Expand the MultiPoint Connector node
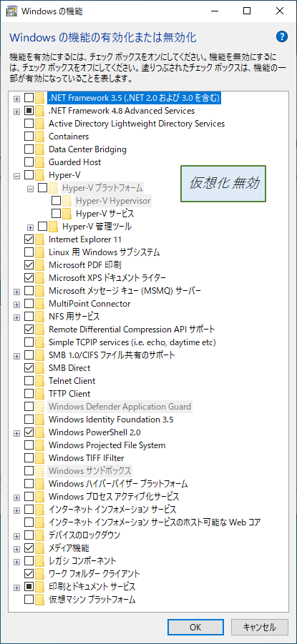 point(16,304)
